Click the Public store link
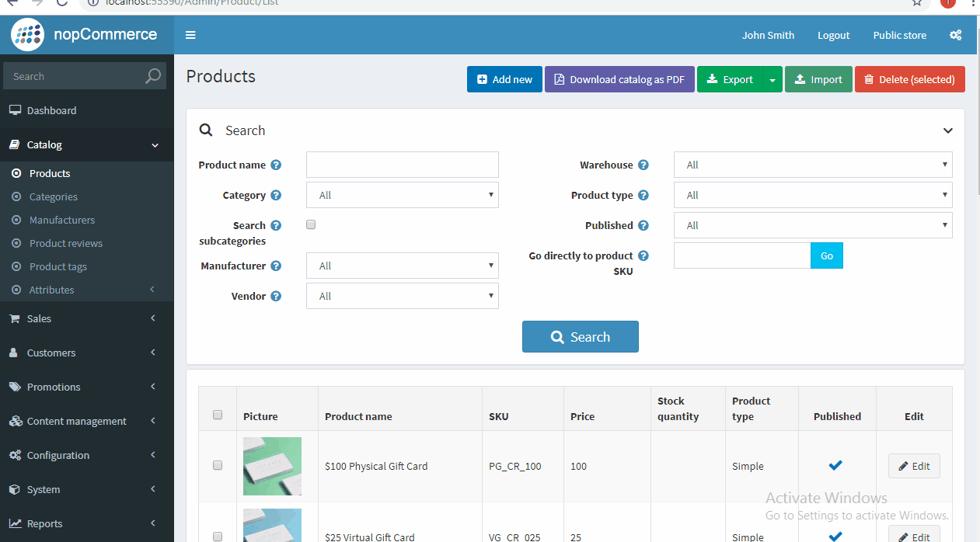 (x=899, y=35)
